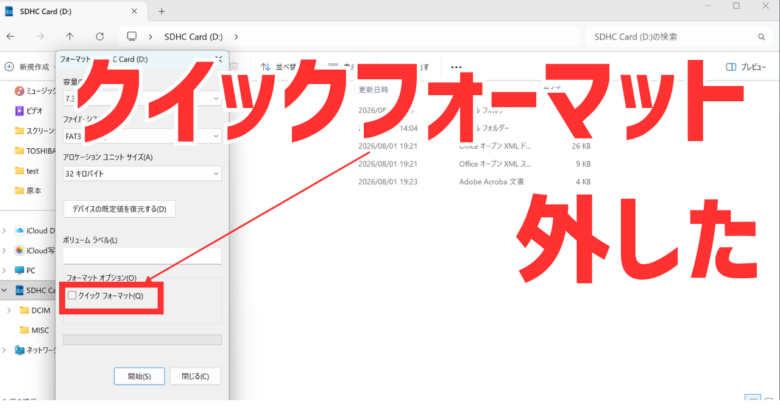Click the format progress bar
Screen dimensions: 780x410
point(142,340)
